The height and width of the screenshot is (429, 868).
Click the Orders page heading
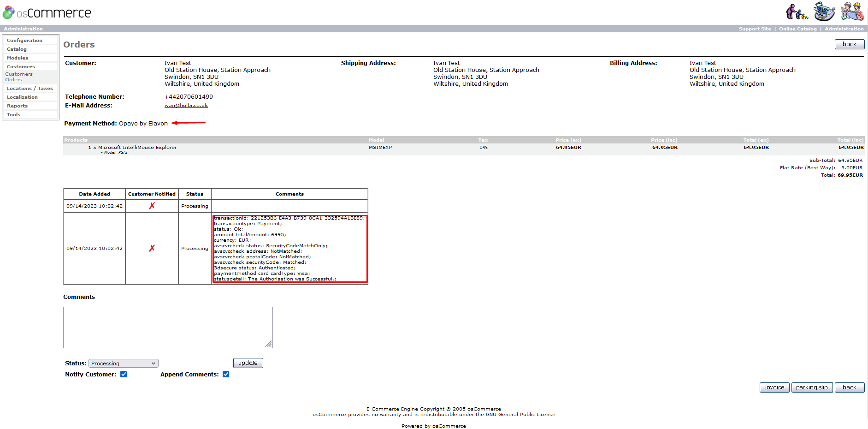pyautogui.click(x=79, y=45)
